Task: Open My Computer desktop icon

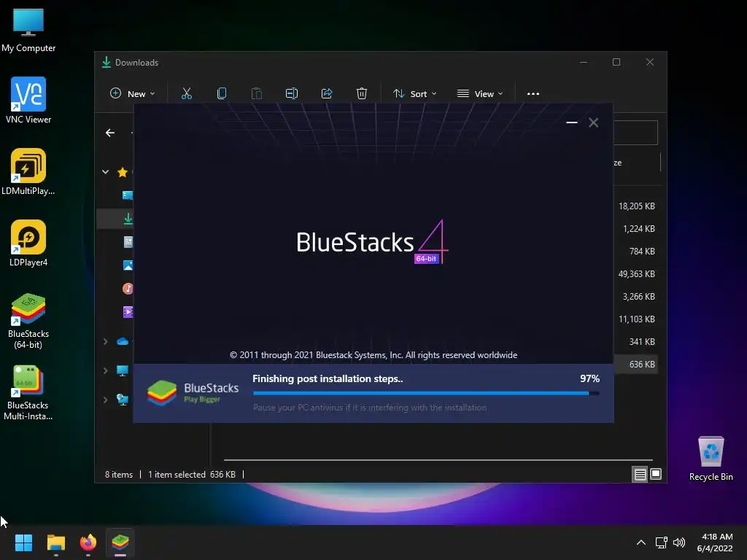Action: (x=28, y=29)
